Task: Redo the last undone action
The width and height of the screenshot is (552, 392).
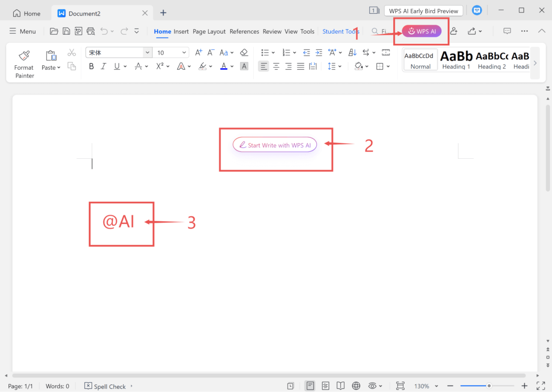Action: tap(124, 31)
